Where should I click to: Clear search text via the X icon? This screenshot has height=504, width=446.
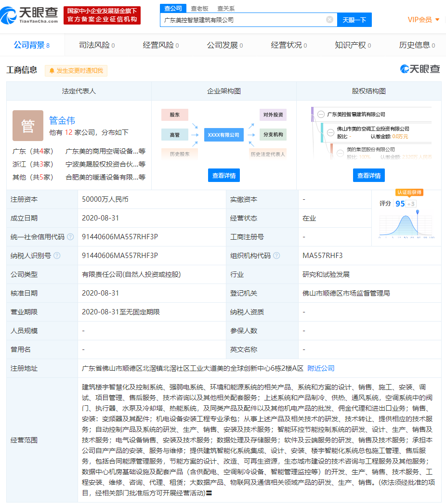click(329, 20)
